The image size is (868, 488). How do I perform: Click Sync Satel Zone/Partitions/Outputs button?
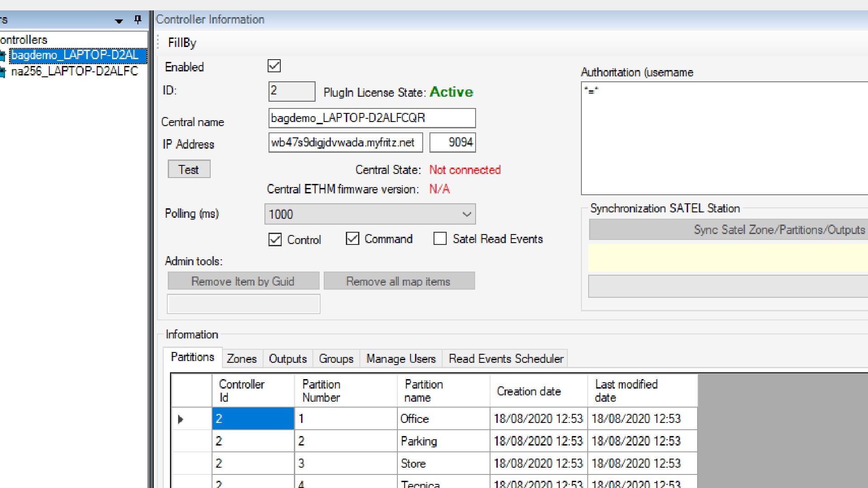coord(728,230)
